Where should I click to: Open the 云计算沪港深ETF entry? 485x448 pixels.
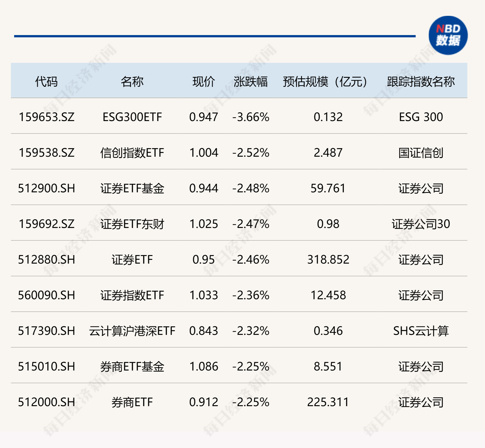coord(132,331)
